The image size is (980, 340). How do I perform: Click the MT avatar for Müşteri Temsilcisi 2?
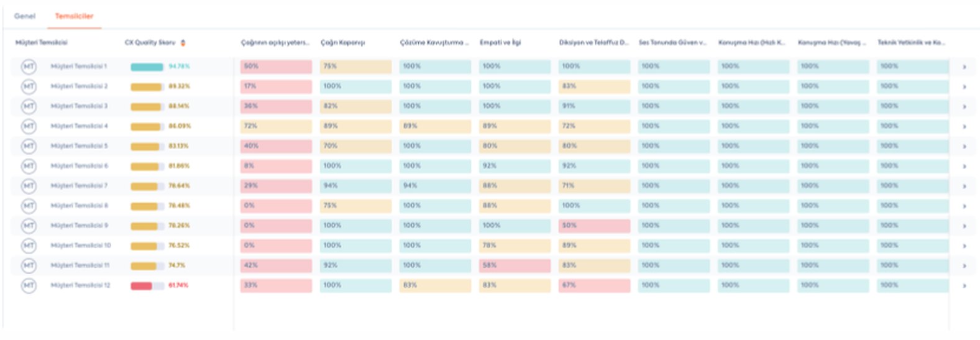pyautogui.click(x=29, y=86)
